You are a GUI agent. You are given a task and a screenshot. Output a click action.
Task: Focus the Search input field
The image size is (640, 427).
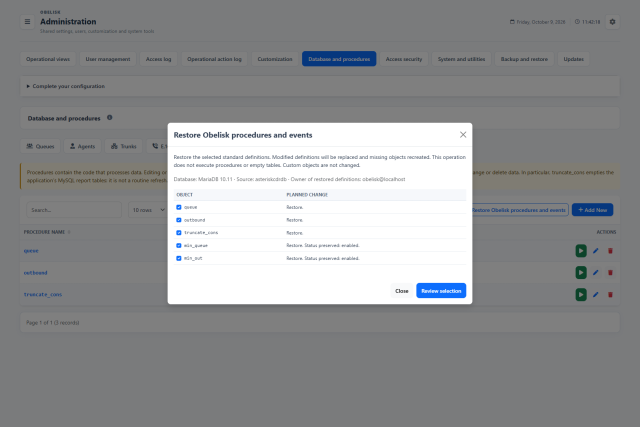coord(74,210)
